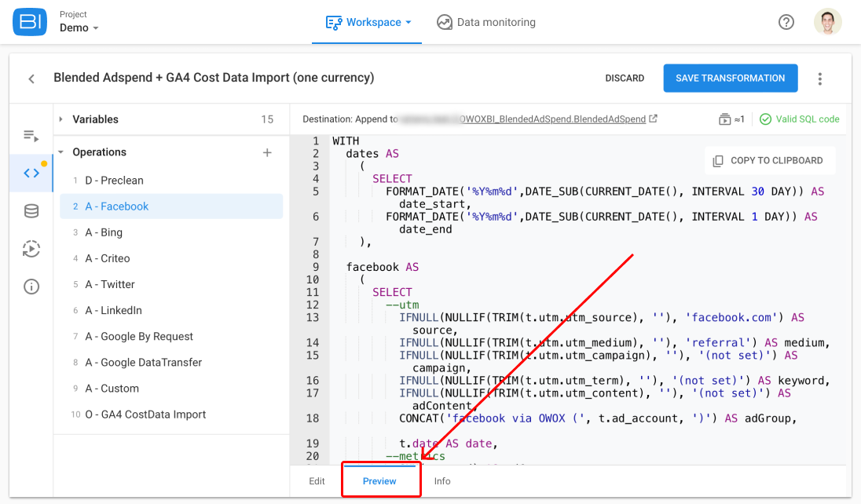Open the run list sidebar icon
Viewport: 861px width, 504px height.
pyautogui.click(x=31, y=136)
